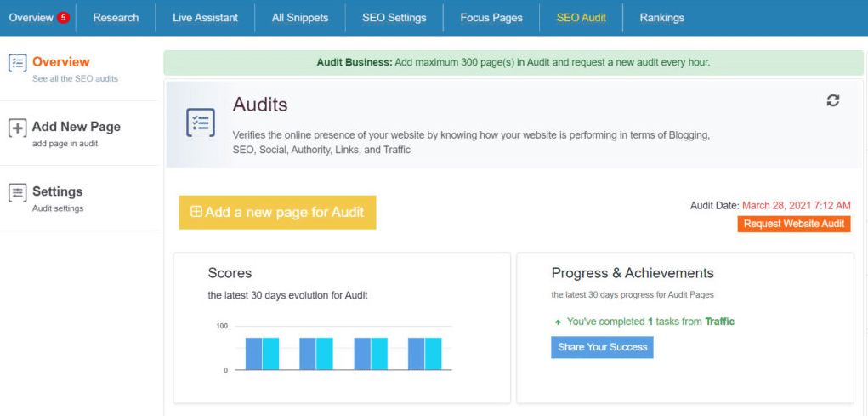Click the Share Your Success button

tap(602, 347)
